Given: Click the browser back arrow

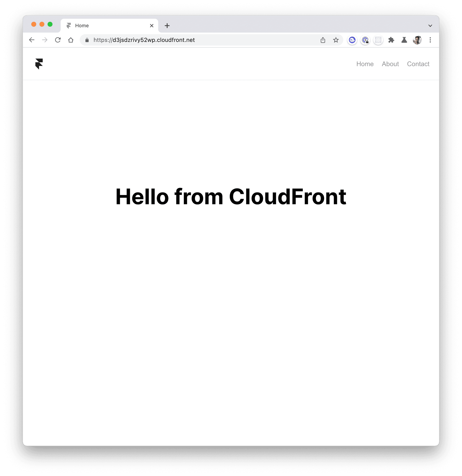Looking at the screenshot, I should point(32,40).
